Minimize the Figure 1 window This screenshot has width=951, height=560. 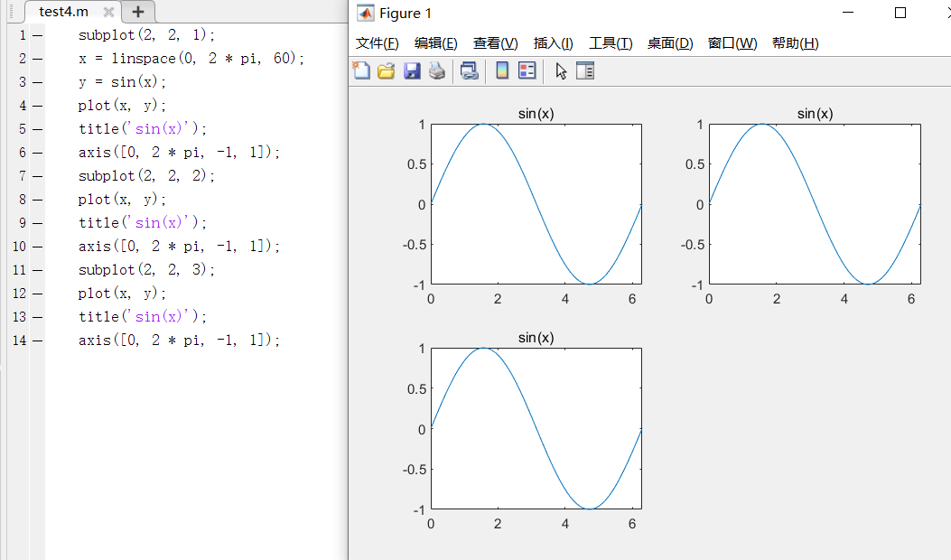point(848,12)
